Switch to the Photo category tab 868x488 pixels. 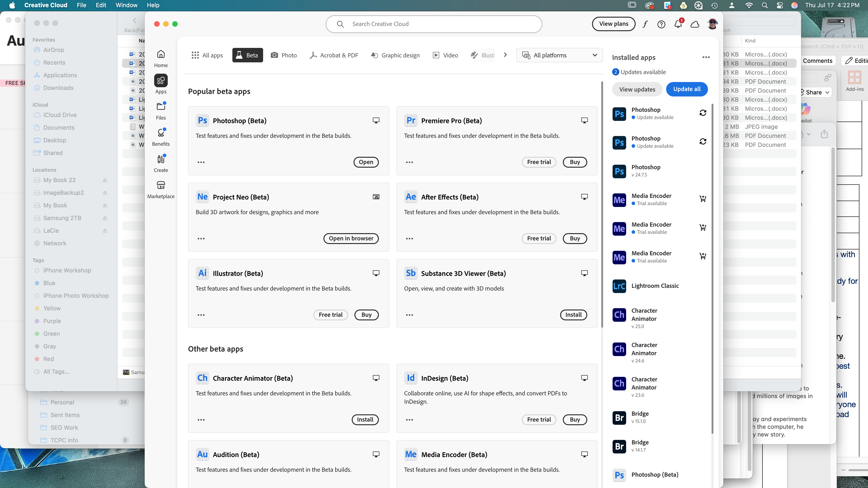[284, 55]
